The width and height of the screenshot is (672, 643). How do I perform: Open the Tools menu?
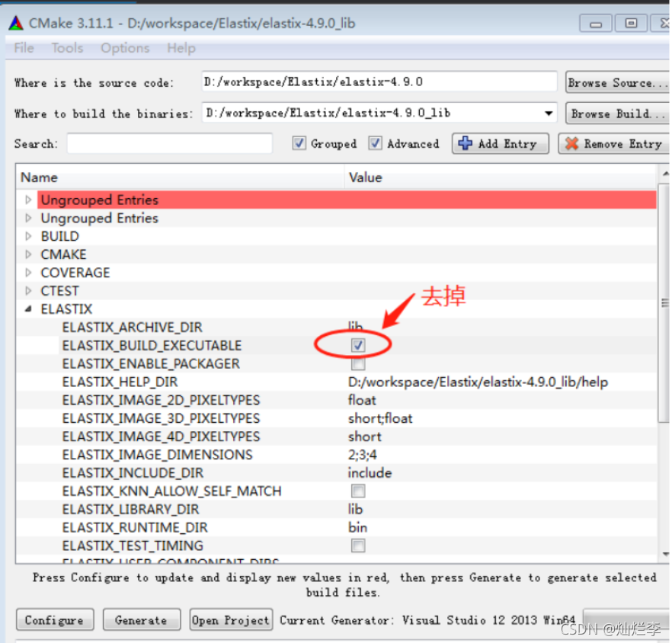pos(67,48)
